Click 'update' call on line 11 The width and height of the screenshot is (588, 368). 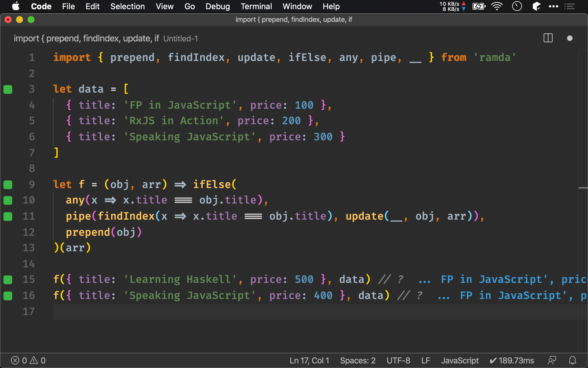(x=364, y=216)
